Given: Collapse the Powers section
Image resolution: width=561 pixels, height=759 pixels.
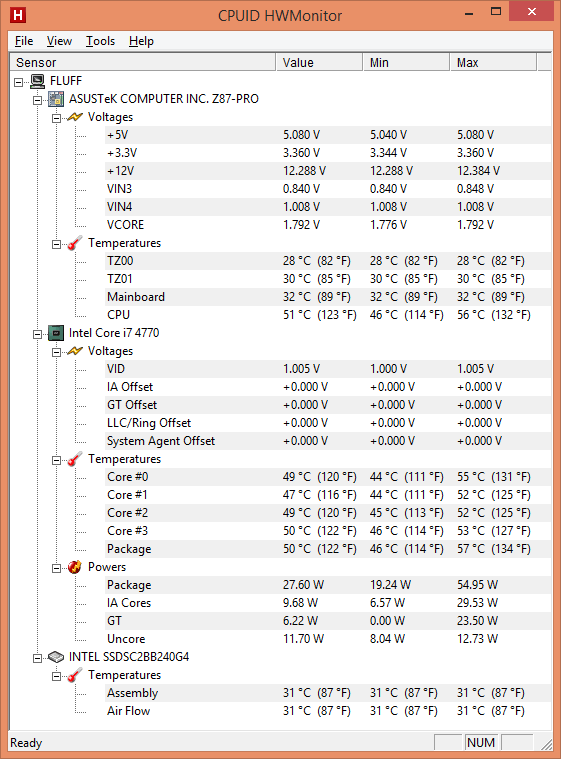Looking at the screenshot, I should point(56,568).
